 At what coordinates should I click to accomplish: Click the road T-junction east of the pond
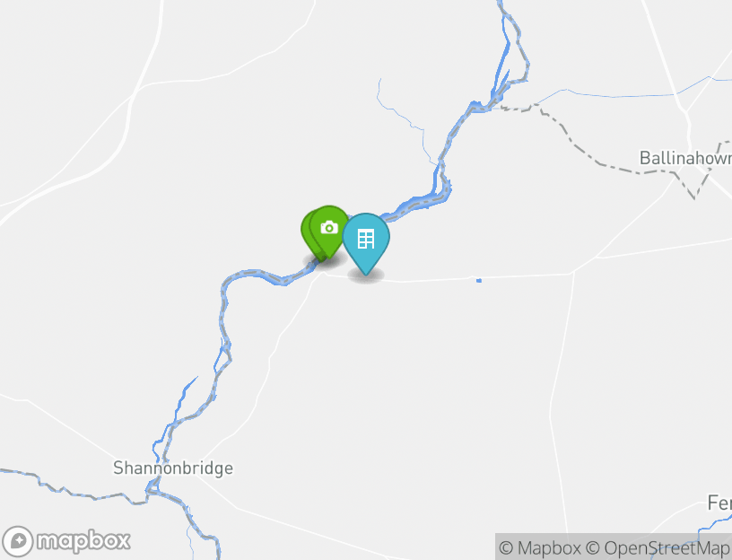[x=573, y=272]
